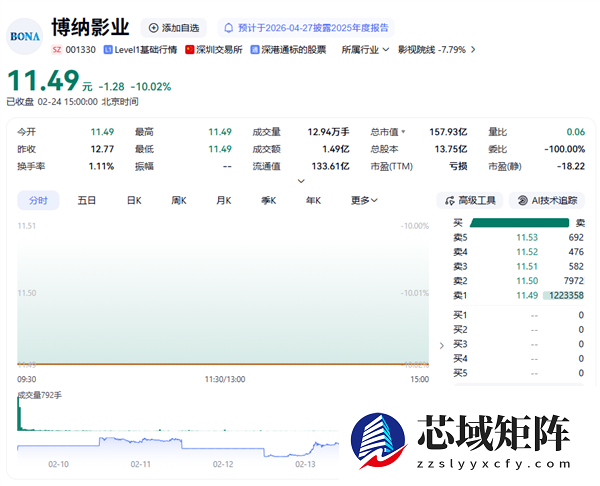Click 卖5 price 11.53

[x=527, y=238]
